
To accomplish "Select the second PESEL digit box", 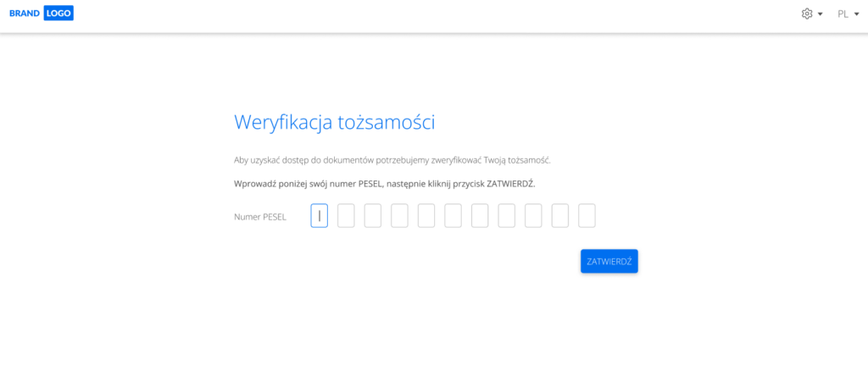I will click(346, 216).
